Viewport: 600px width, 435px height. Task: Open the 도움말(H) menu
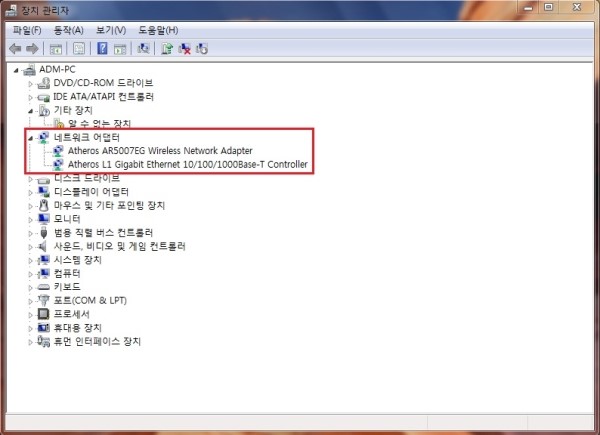click(x=159, y=30)
